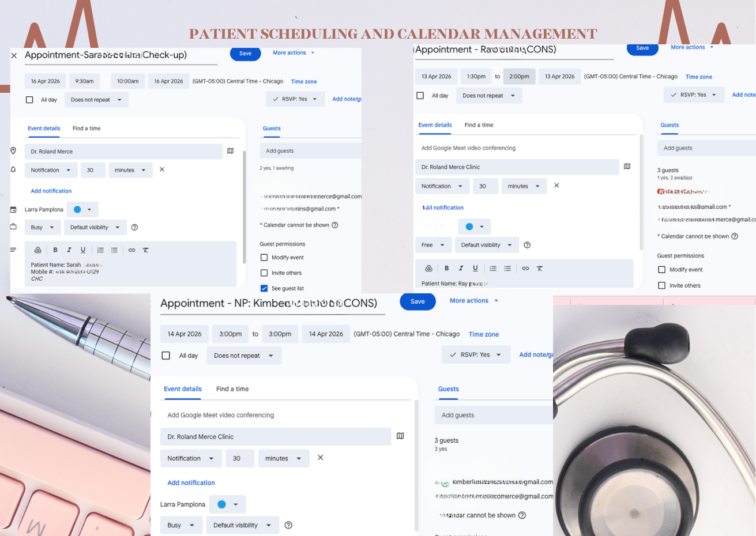756x536 pixels.
Task: Open calendar color picker in Sarah Check-up appointment
Action: 82,209
